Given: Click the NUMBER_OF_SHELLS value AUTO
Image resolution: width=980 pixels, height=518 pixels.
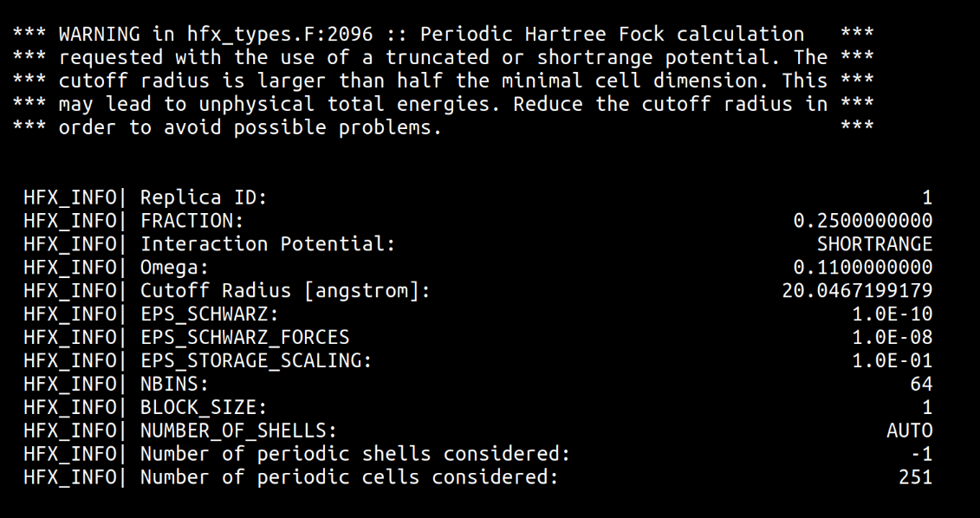Looking at the screenshot, I should point(910,431).
